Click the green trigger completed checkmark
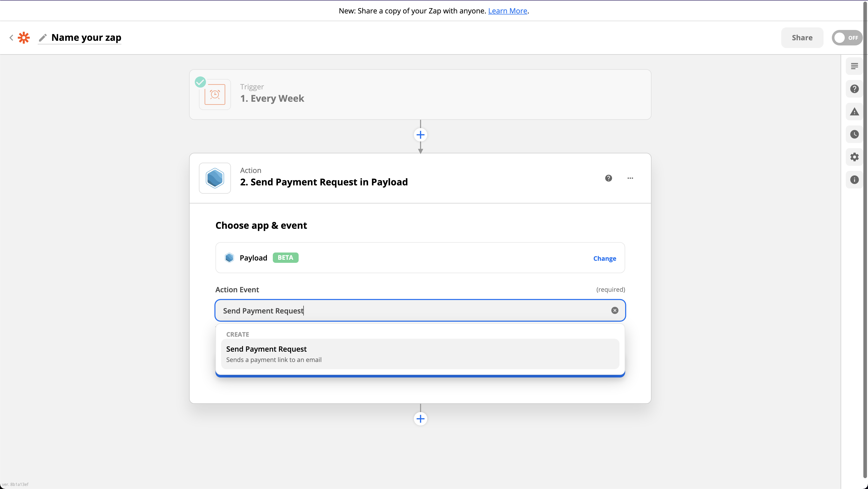This screenshot has width=868, height=489. click(x=200, y=82)
